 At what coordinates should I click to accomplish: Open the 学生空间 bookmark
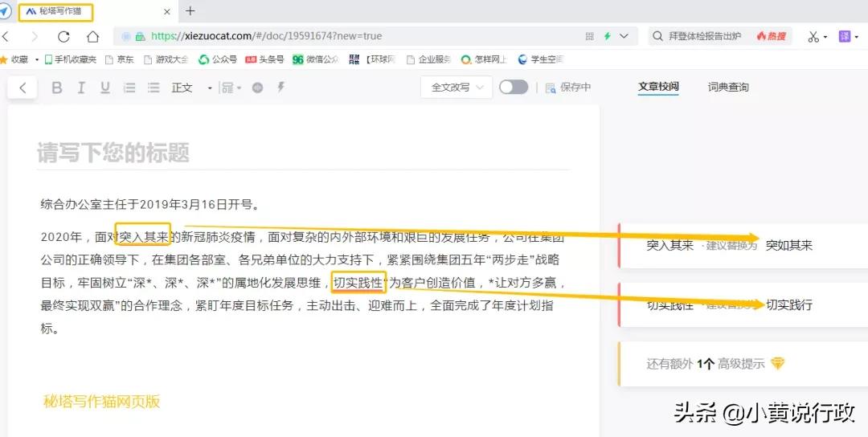click(x=541, y=59)
